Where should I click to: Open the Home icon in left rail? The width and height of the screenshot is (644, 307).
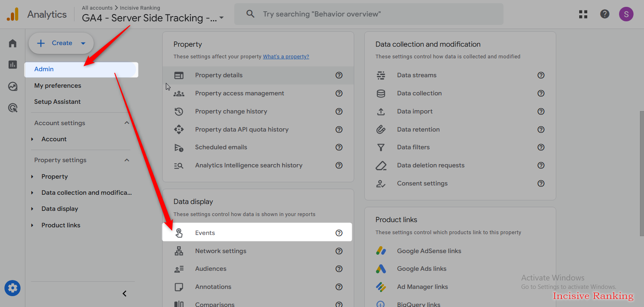(12, 43)
